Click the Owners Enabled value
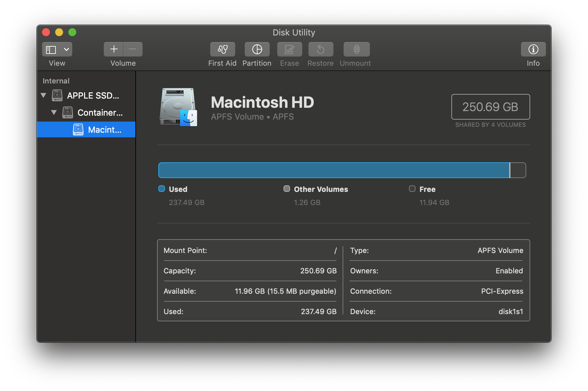Viewport: 588px width, 391px height. tap(509, 271)
